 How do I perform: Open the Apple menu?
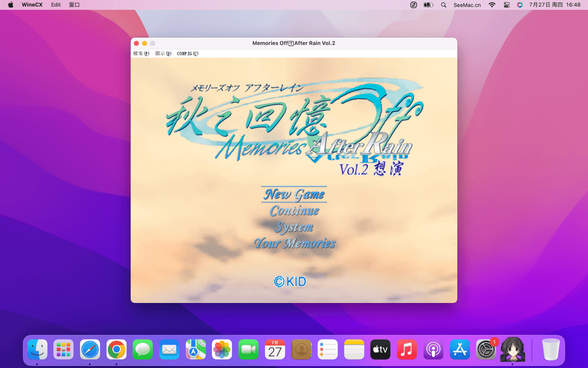coord(11,5)
